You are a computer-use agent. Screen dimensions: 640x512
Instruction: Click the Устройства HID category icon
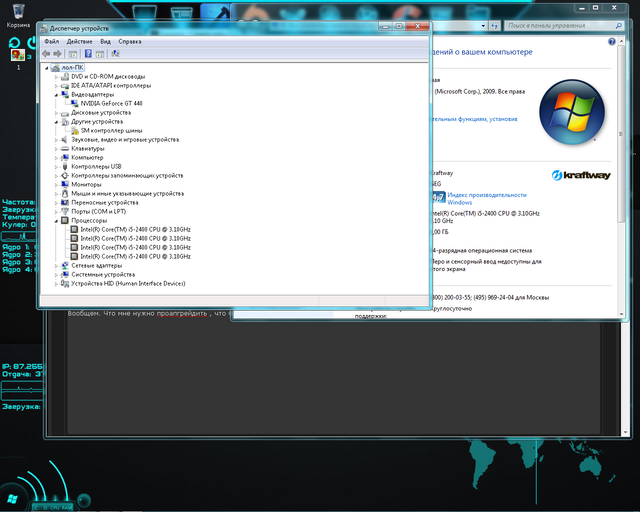(64, 283)
